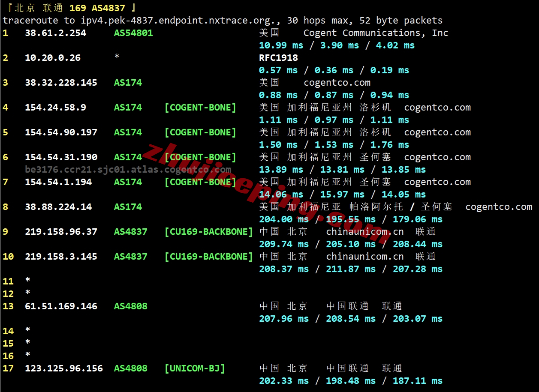Click the 1.50 ms latency value
Viewport: 539px width, 392px height.
278,145
